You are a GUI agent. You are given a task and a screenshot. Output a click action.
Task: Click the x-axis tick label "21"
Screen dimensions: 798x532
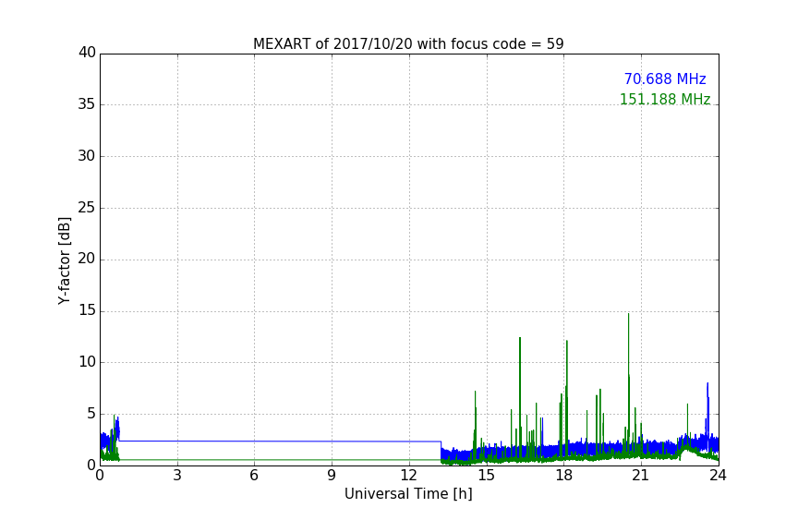641,476
